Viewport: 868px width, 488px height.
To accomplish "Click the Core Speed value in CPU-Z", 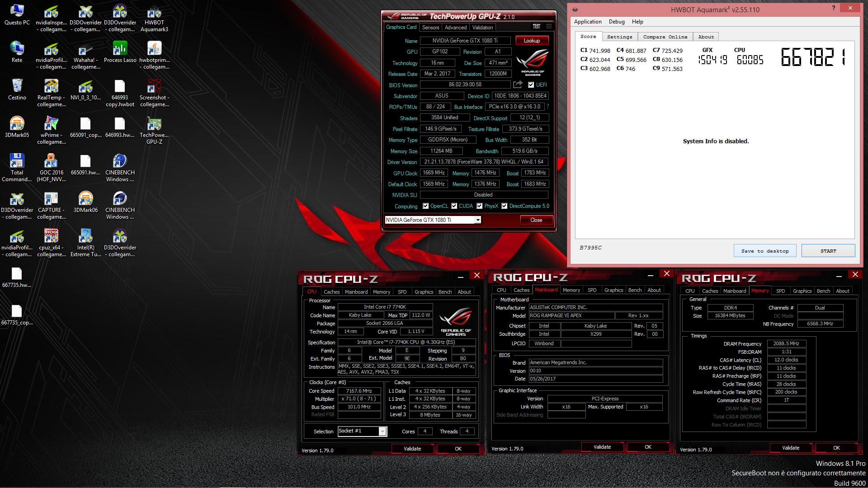I will [359, 391].
